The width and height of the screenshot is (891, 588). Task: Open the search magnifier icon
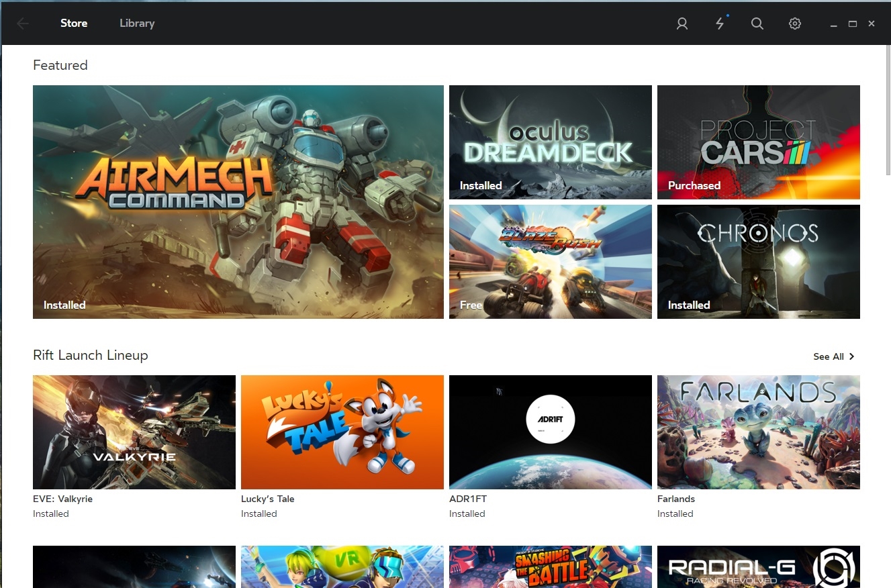(x=757, y=23)
